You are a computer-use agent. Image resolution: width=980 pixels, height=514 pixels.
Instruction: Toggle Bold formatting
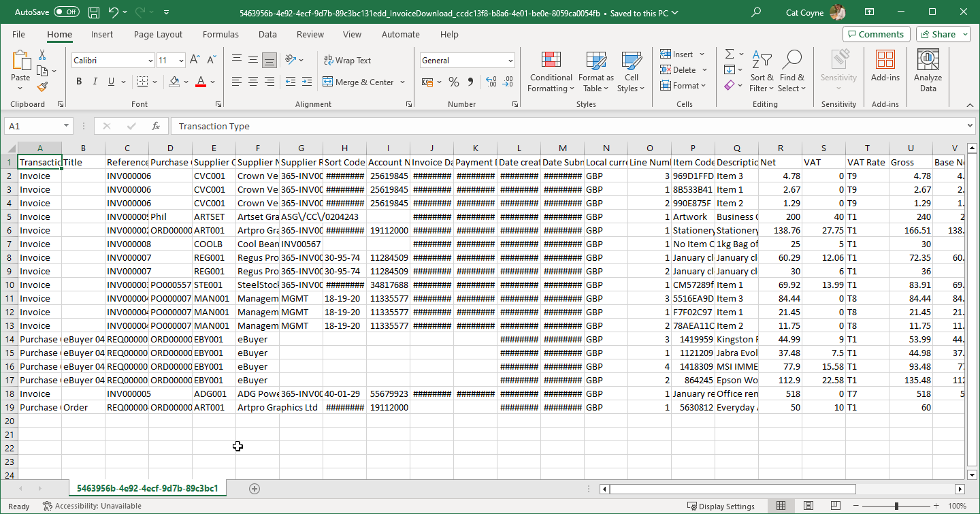click(x=78, y=82)
